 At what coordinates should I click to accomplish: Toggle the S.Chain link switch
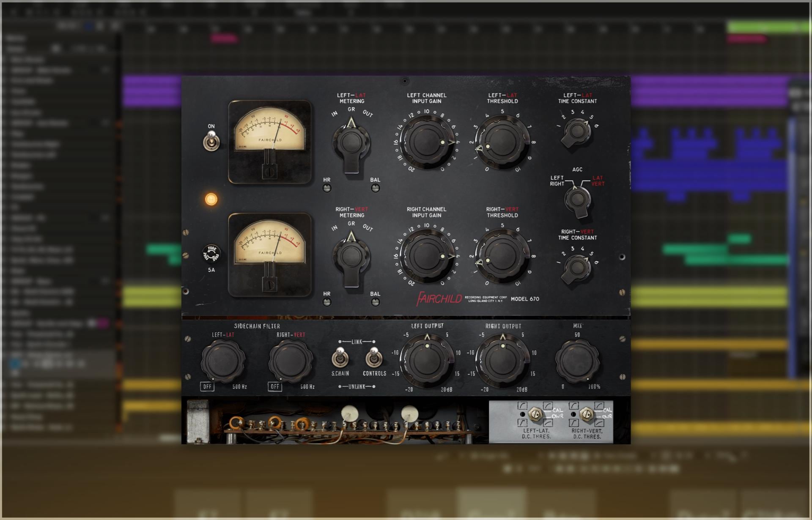coord(340,357)
